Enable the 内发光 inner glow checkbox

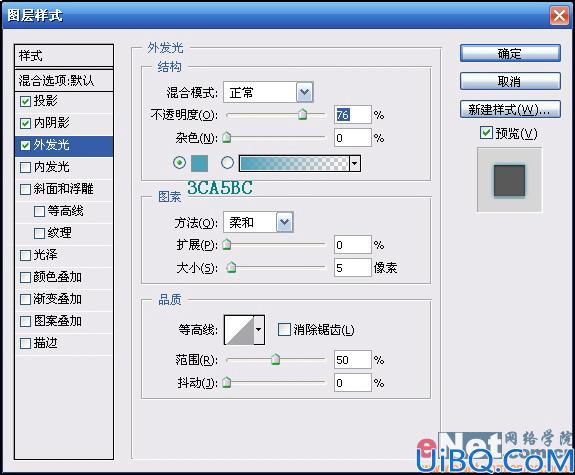point(25,167)
